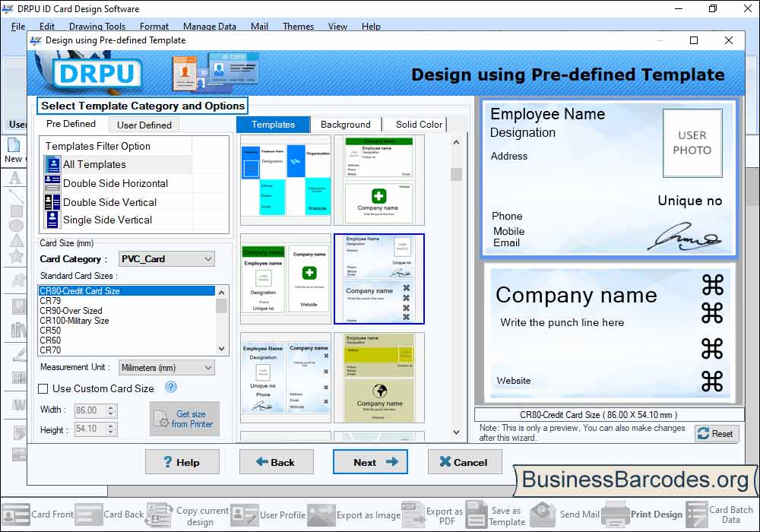Click the Export as Image icon
The image size is (760, 532).
tap(321, 515)
